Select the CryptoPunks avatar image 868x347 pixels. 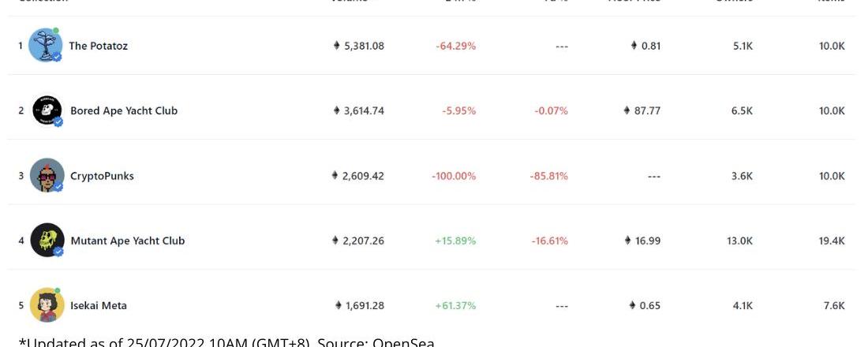click(47, 175)
